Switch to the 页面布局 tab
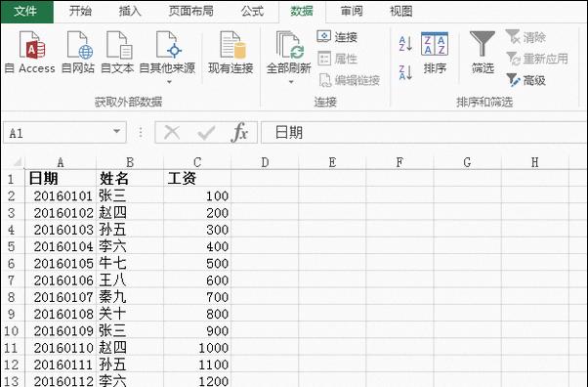This screenshot has width=588, height=387. point(190,12)
